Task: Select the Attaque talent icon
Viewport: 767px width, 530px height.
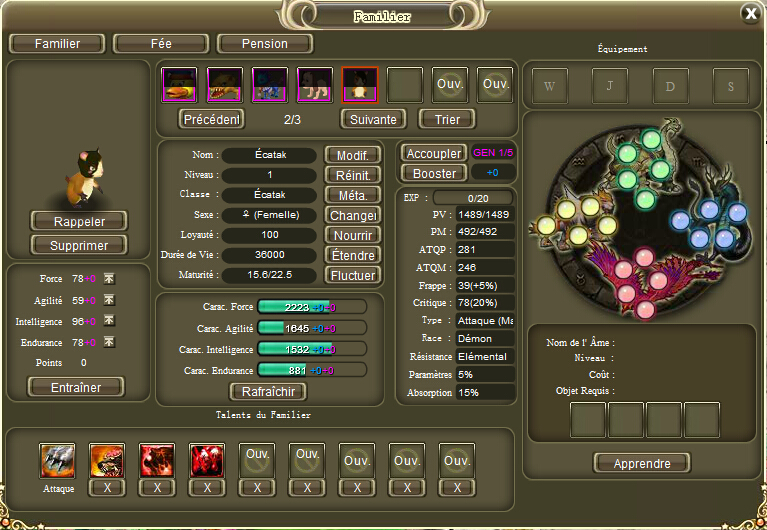Action: click(57, 460)
